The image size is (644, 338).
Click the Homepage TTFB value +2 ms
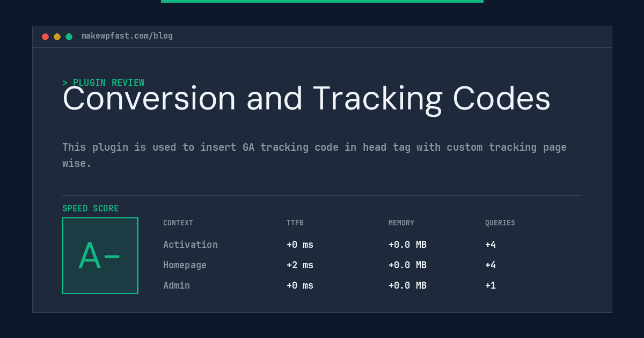pyautogui.click(x=300, y=265)
